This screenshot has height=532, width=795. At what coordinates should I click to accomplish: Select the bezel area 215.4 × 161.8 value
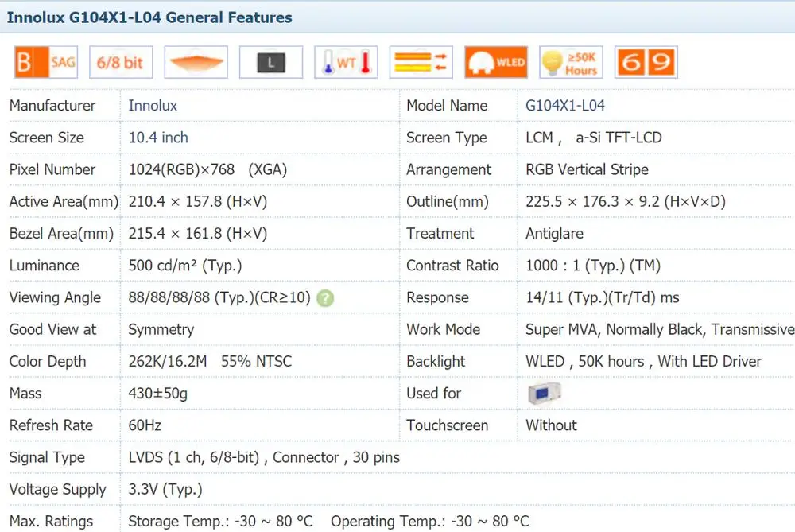[x=198, y=233]
